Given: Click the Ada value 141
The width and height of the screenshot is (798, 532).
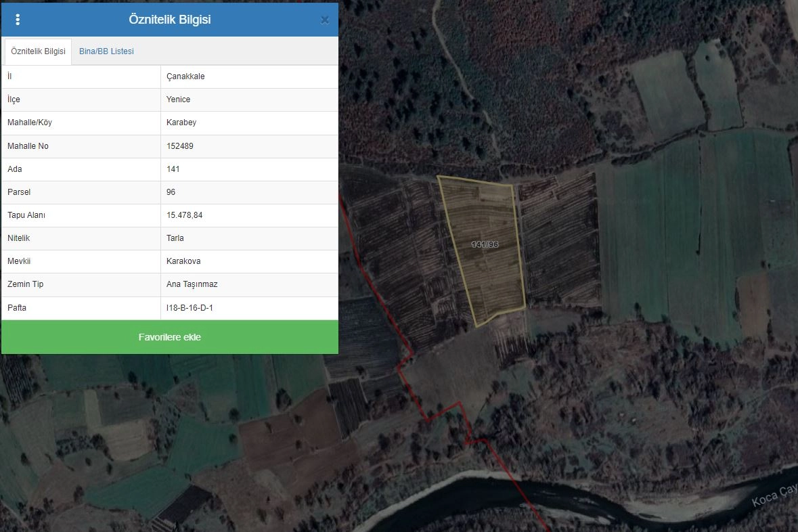Looking at the screenshot, I should pos(173,169).
